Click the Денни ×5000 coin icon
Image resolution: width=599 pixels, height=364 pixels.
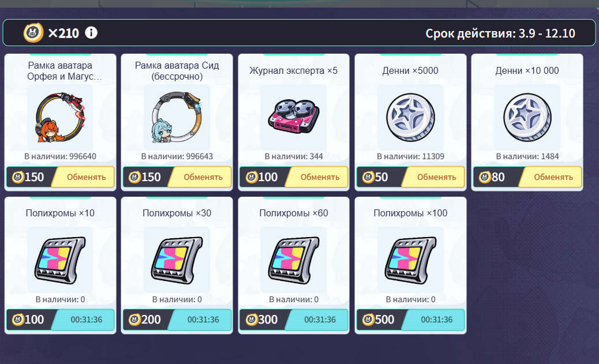(411, 117)
